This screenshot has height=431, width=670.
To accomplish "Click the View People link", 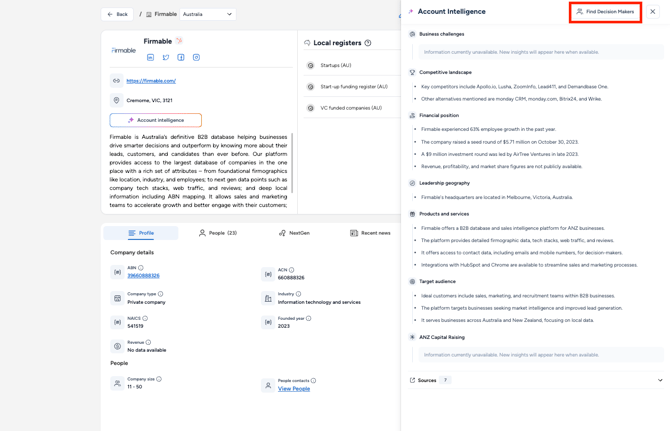I will click(294, 389).
